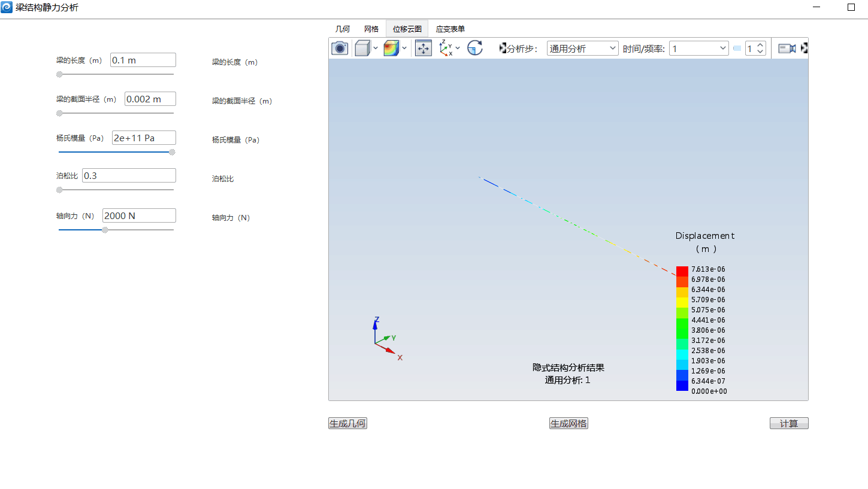Switch to the 网格 tab
This screenshot has height=489, width=868.
(x=371, y=29)
